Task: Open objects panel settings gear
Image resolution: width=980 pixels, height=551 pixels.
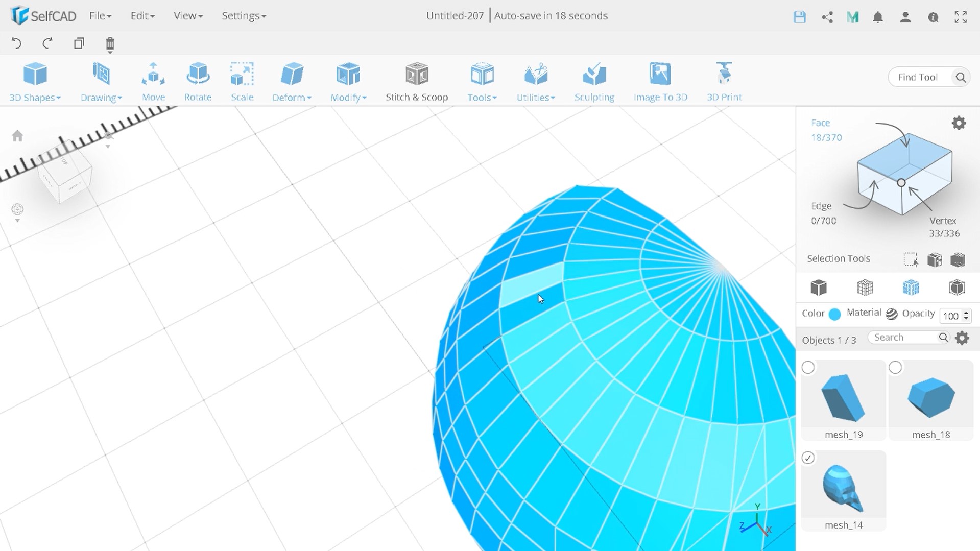Action: (962, 338)
